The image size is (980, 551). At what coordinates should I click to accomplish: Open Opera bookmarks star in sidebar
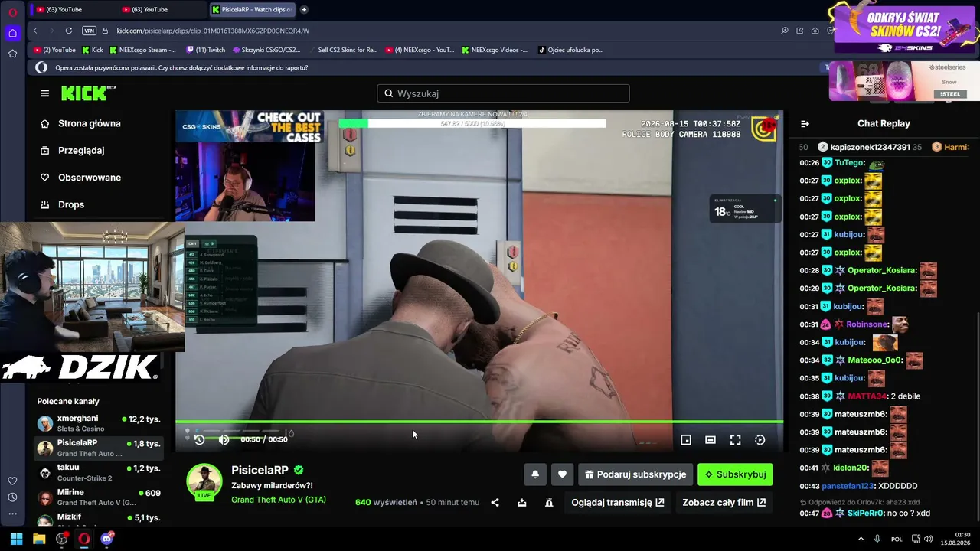coord(12,54)
